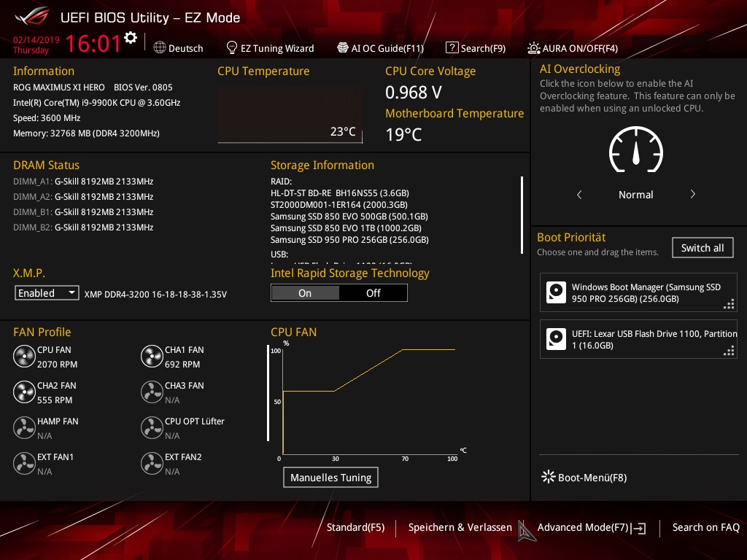747x560 pixels.
Task: Open Search(F9)
Action: [x=476, y=48]
